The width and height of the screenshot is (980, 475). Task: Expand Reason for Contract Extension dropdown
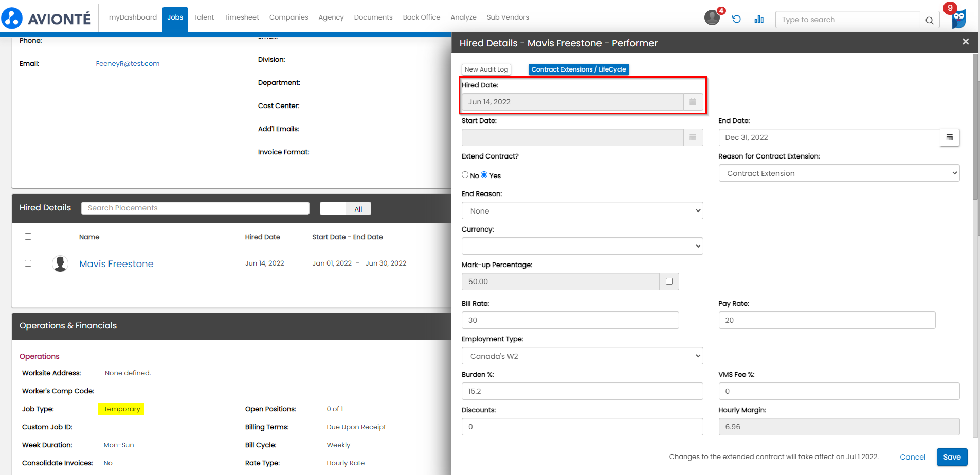pos(839,173)
